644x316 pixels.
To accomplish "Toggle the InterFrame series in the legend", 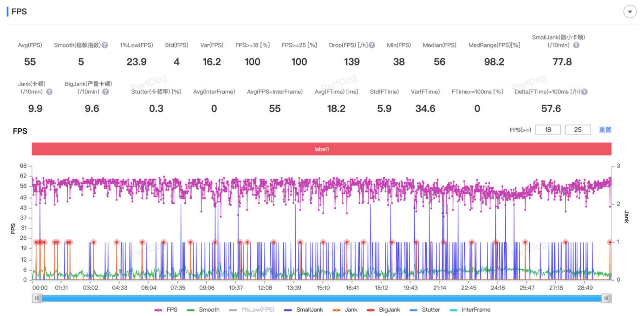I will coord(470,310).
